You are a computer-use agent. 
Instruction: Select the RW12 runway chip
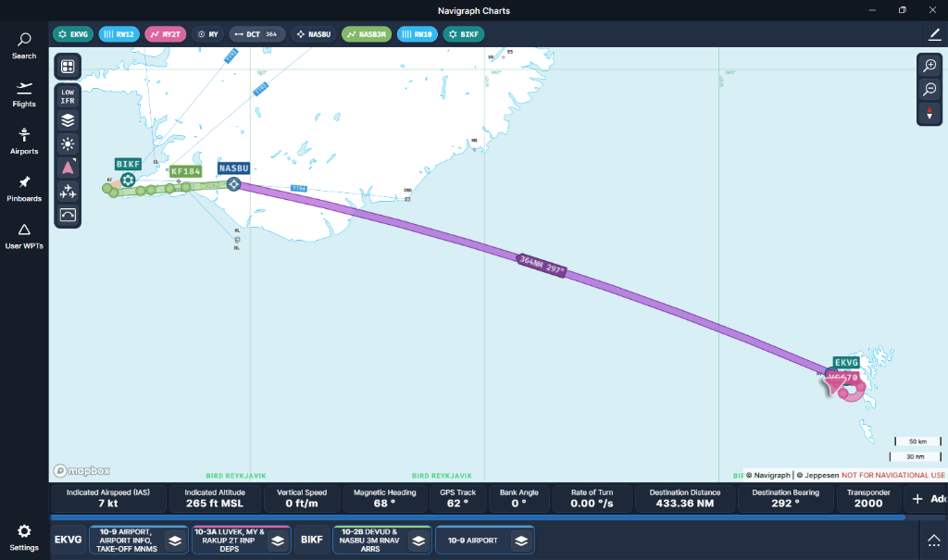click(x=119, y=34)
